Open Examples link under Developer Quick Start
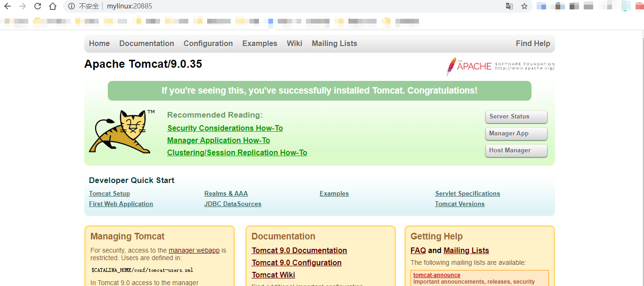644x286 pixels. [x=334, y=193]
